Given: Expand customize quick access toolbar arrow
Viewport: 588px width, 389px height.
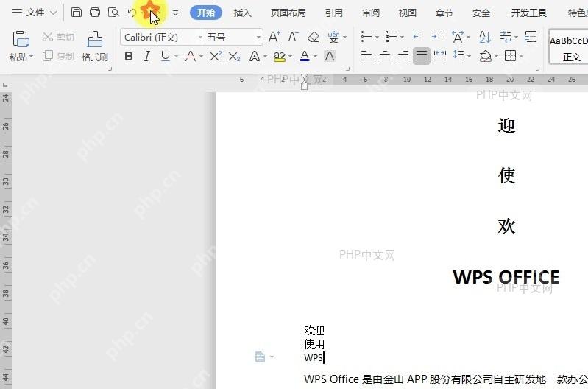Looking at the screenshot, I should 175,13.
